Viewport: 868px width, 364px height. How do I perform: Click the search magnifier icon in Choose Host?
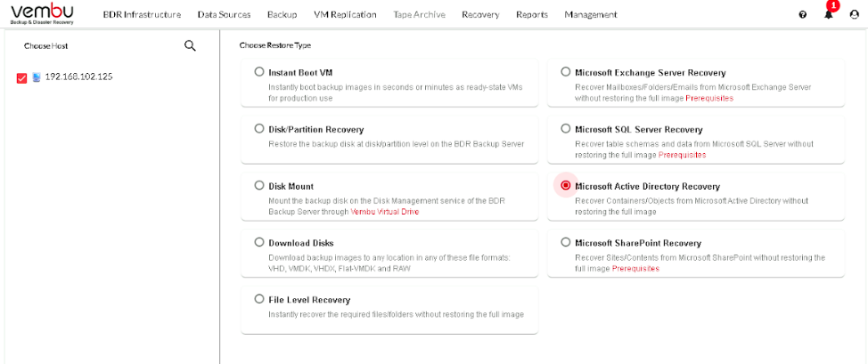point(190,46)
